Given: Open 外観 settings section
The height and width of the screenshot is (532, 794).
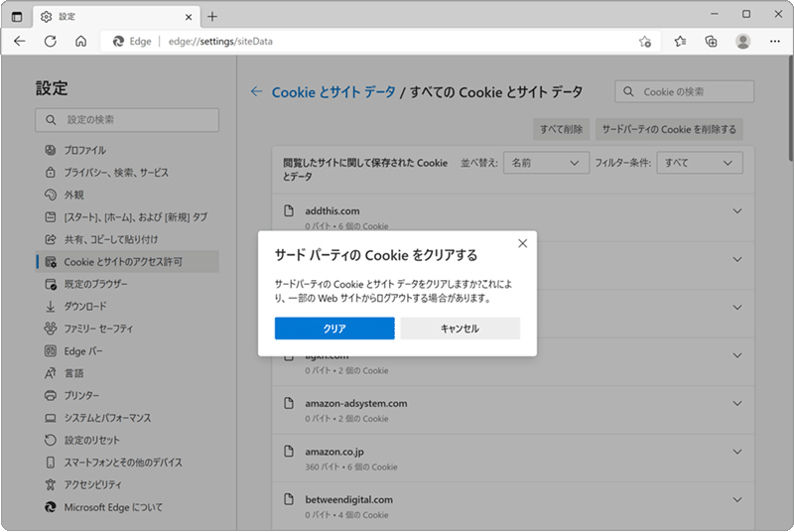Looking at the screenshot, I should tap(127, 195).
